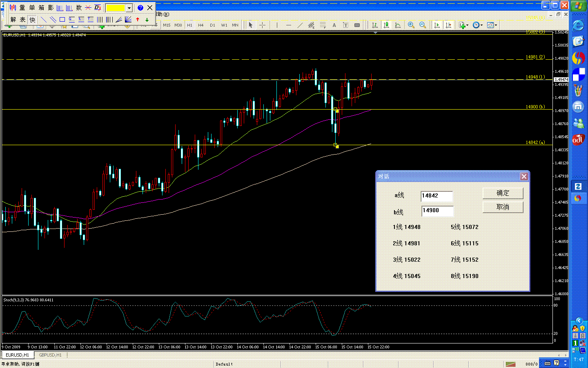Click the 5线 15072 value in dialog

(x=465, y=227)
